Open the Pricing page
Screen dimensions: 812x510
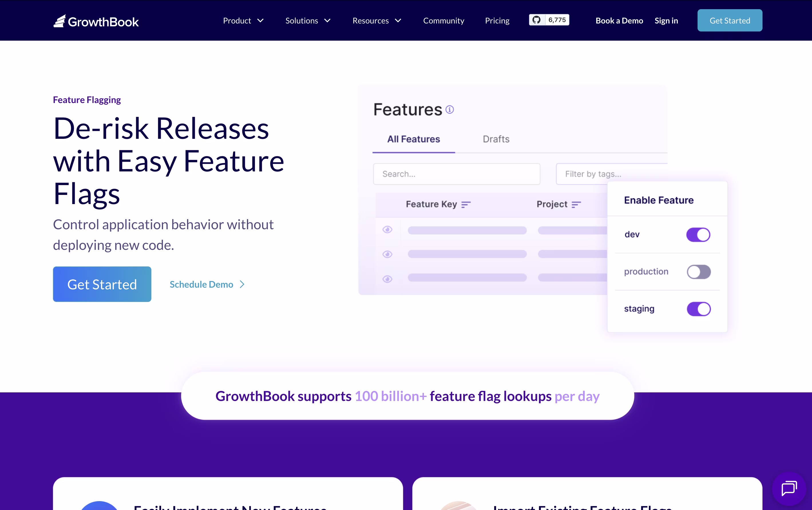coord(497,21)
